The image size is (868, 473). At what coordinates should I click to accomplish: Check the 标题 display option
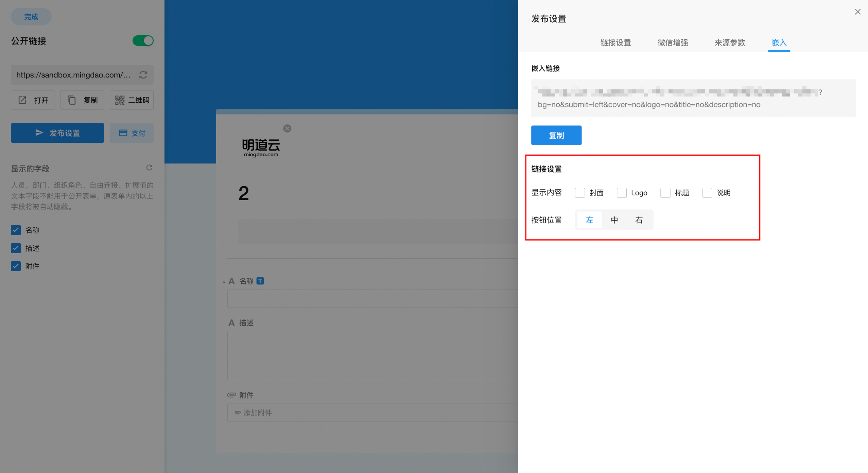click(665, 193)
